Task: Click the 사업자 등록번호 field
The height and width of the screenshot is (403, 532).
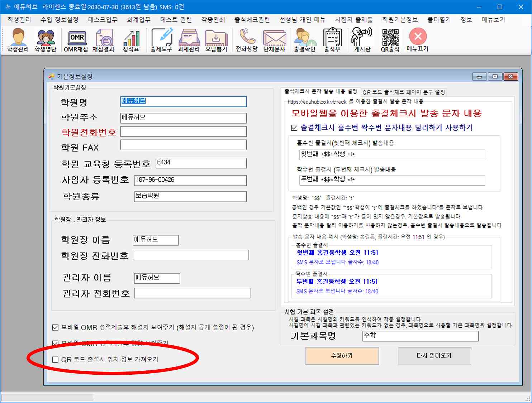Action: tap(190, 180)
